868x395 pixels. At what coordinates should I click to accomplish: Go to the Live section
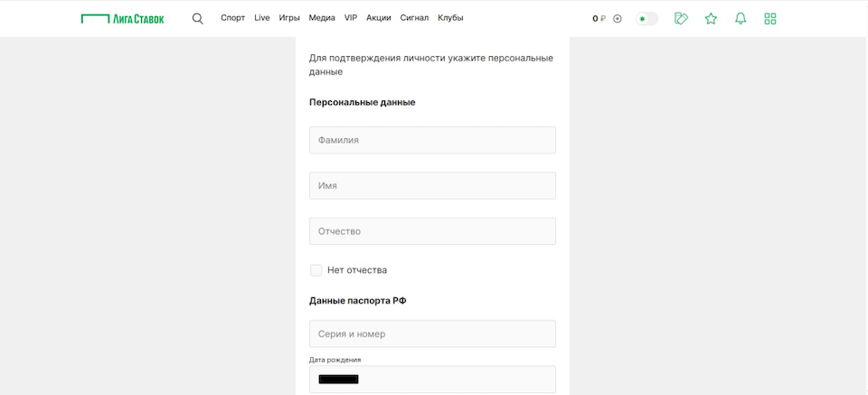point(262,18)
